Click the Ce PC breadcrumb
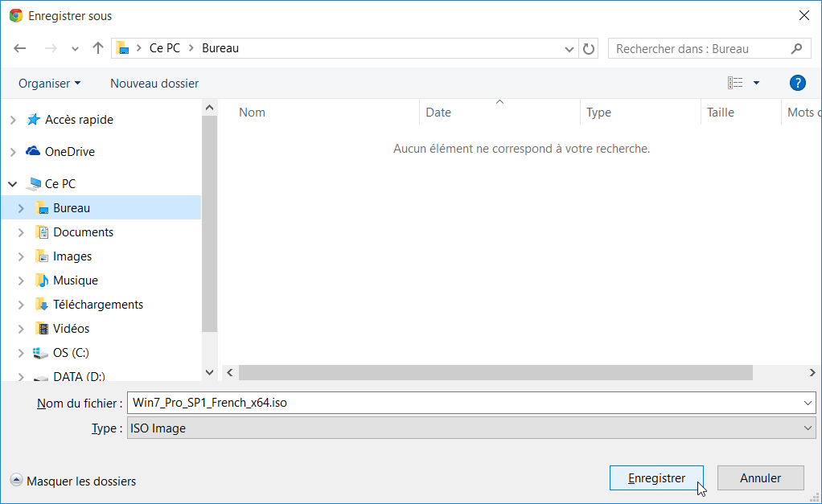 pos(165,48)
